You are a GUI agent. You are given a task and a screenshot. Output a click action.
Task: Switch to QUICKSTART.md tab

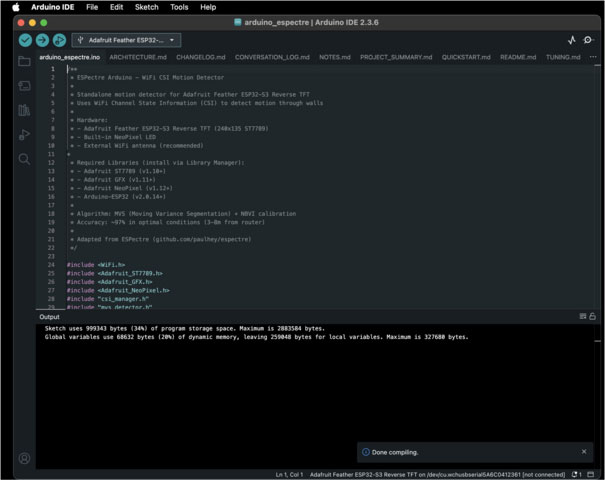(466, 57)
